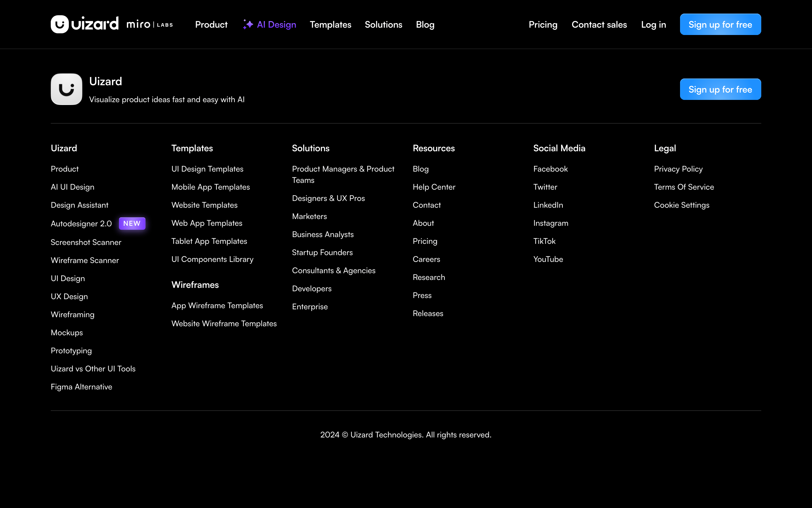812x508 pixels.
Task: Click the Miro Labs logo
Action: point(150,25)
